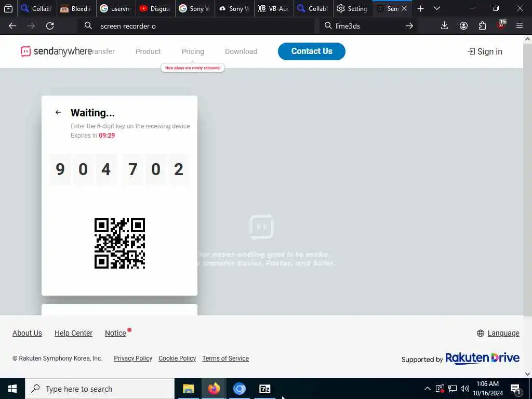This screenshot has height=399, width=532.
Task: Click the page scrollbar up arrow
Action: click(x=528, y=39)
